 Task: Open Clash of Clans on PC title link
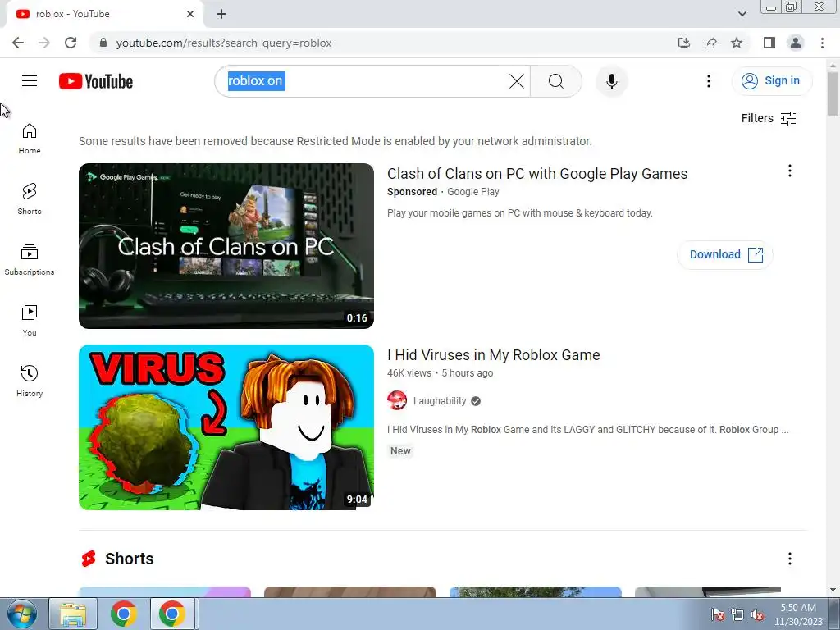(x=537, y=174)
